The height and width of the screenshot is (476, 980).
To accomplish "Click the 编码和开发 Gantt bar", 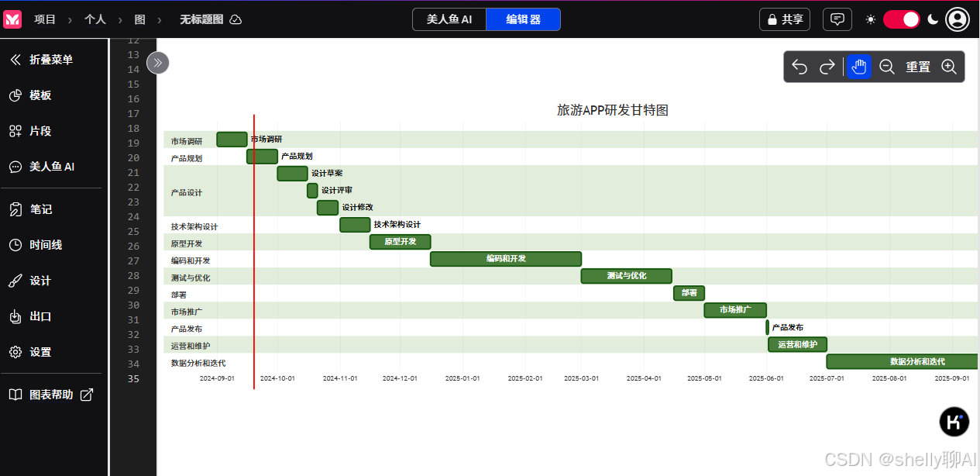I will 506,259.
